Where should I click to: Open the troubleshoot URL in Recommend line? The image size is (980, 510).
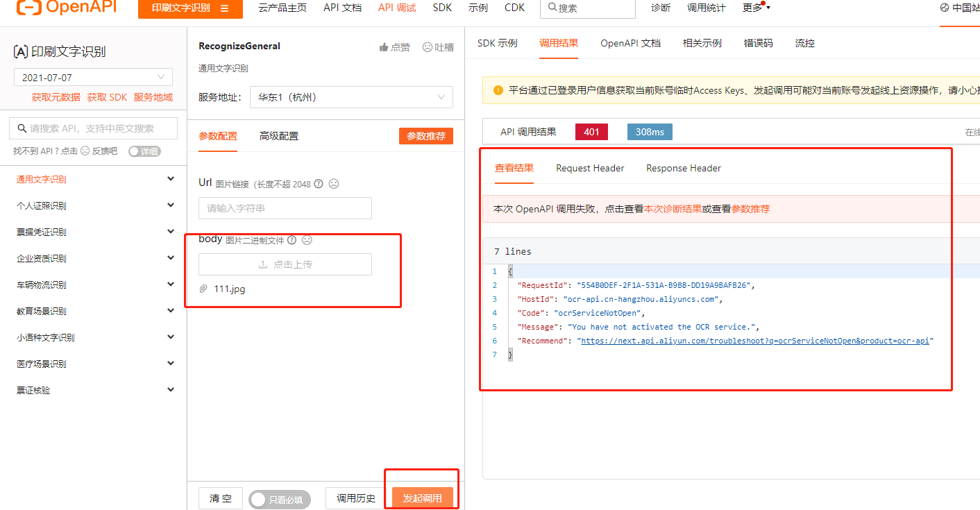[x=755, y=341]
